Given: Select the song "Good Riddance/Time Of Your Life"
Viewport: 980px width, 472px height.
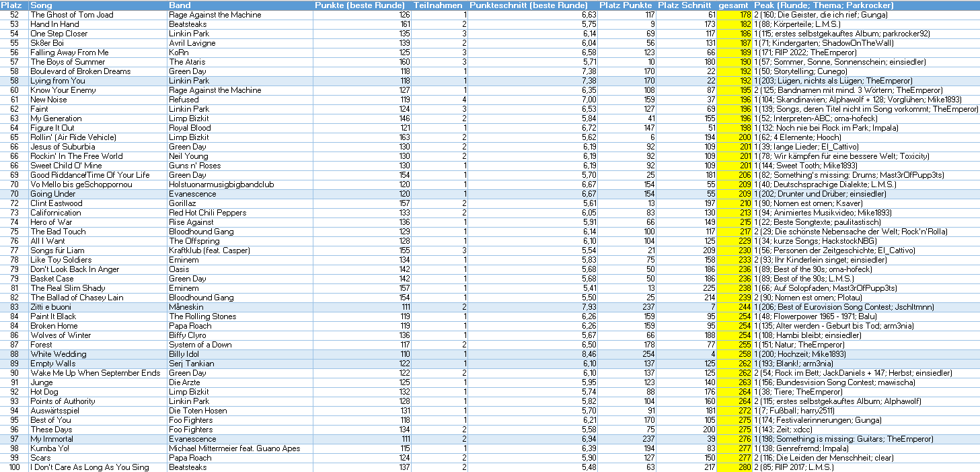Looking at the screenshot, I should (98, 175).
